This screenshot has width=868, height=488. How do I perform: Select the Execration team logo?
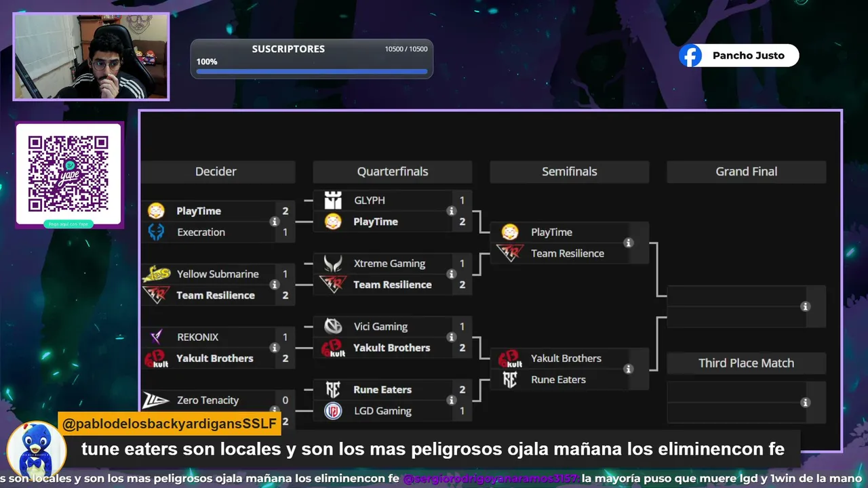point(156,232)
